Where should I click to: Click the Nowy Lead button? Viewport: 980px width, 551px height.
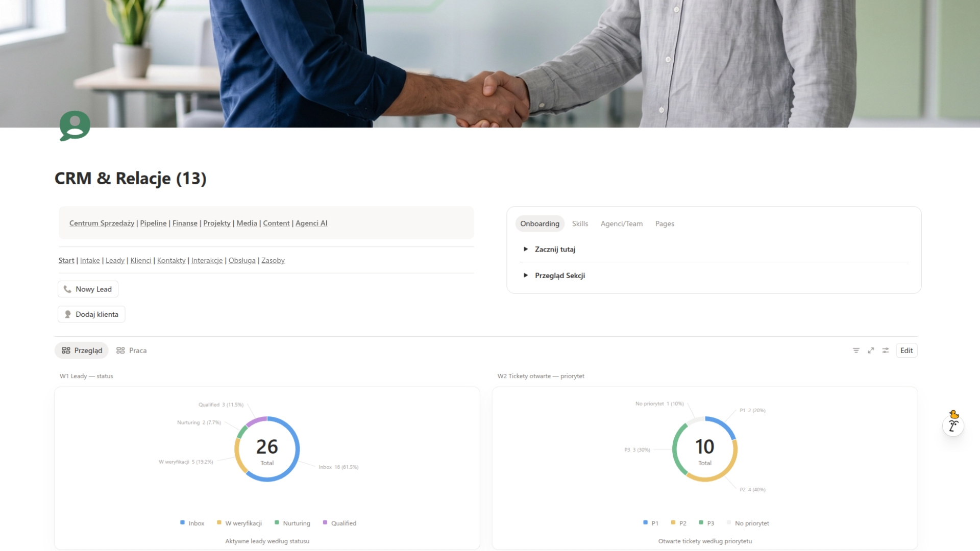click(x=88, y=289)
